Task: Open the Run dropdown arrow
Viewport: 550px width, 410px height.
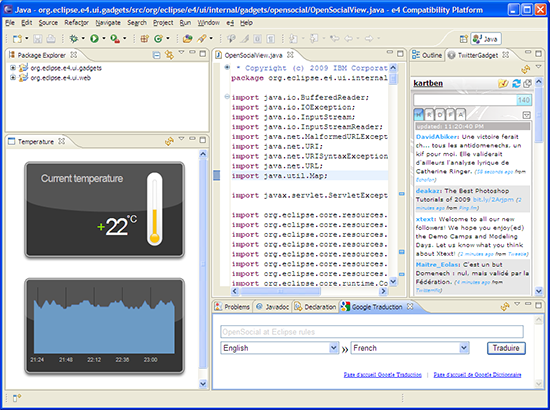Action: 104,39
